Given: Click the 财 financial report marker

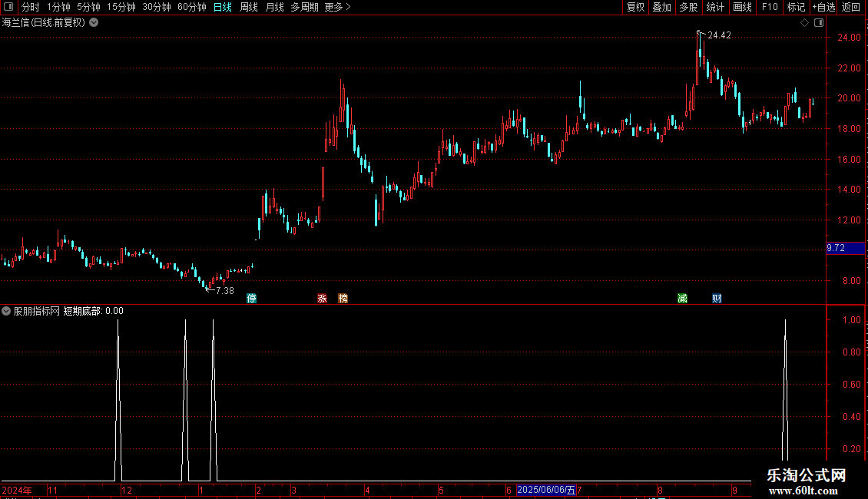Looking at the screenshot, I should coord(717,298).
